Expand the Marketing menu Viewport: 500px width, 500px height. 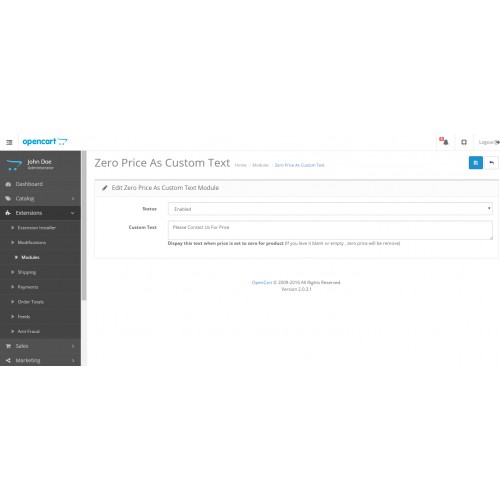pyautogui.click(x=40, y=360)
